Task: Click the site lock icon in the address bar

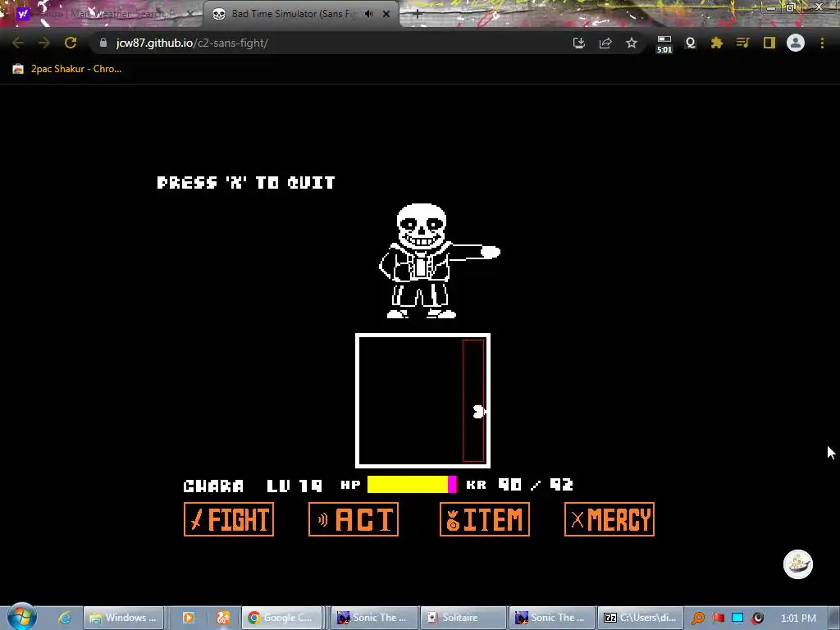Action: (x=103, y=43)
